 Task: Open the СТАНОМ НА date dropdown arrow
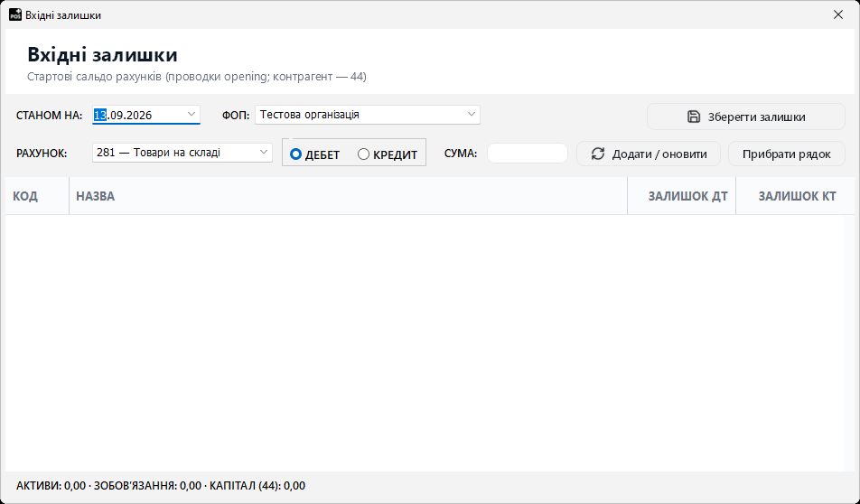tap(191, 114)
